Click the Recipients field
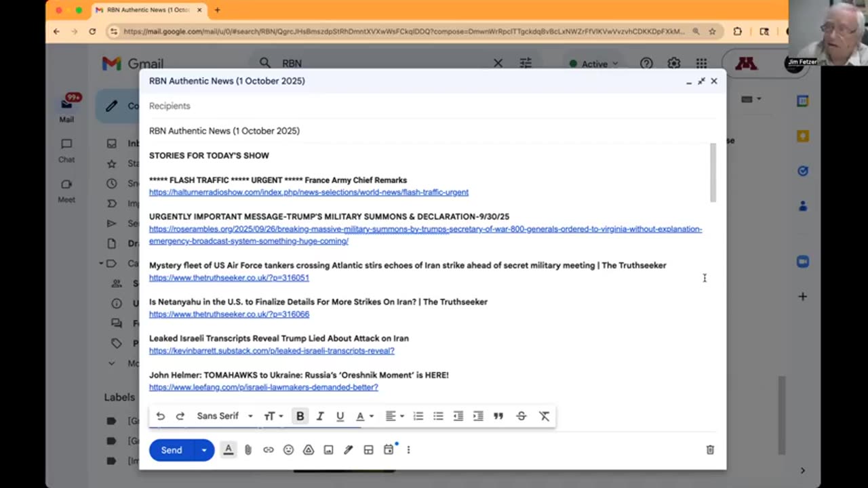The height and width of the screenshot is (488, 868). click(433, 106)
